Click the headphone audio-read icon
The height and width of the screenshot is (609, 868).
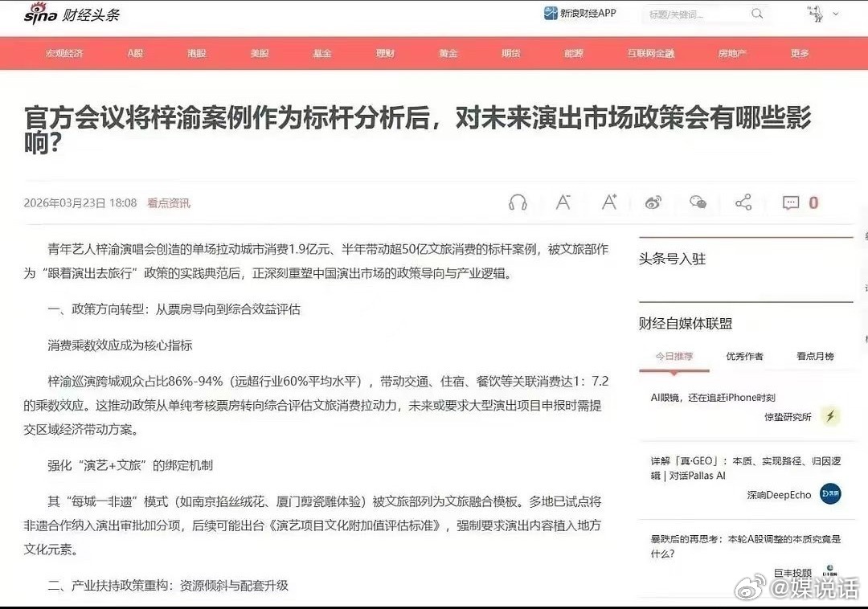[518, 202]
